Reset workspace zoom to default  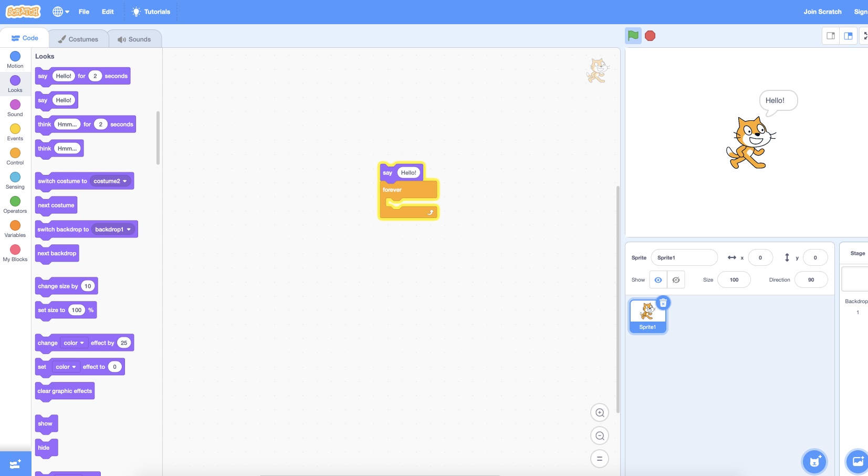[x=600, y=459]
